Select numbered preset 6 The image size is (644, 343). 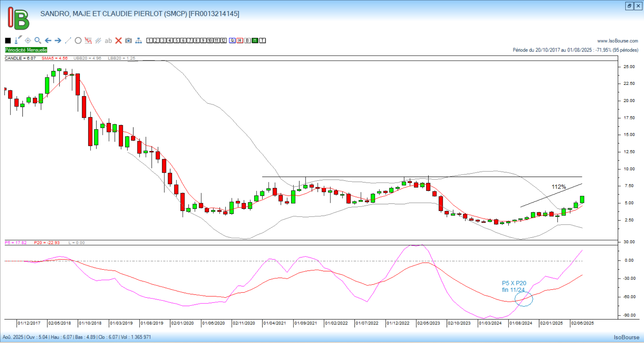point(183,41)
